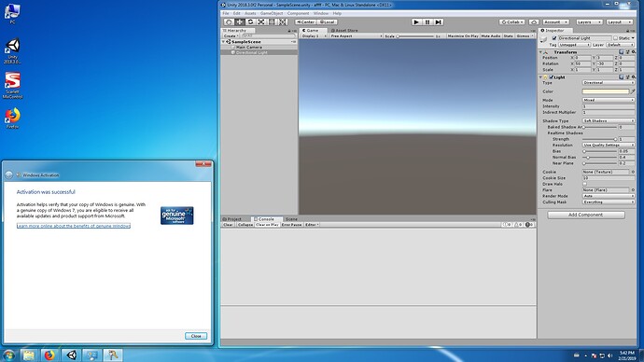Image resolution: width=644 pixels, height=362 pixels.
Task: Click the Inspector panel lock icon
Action: (627, 31)
